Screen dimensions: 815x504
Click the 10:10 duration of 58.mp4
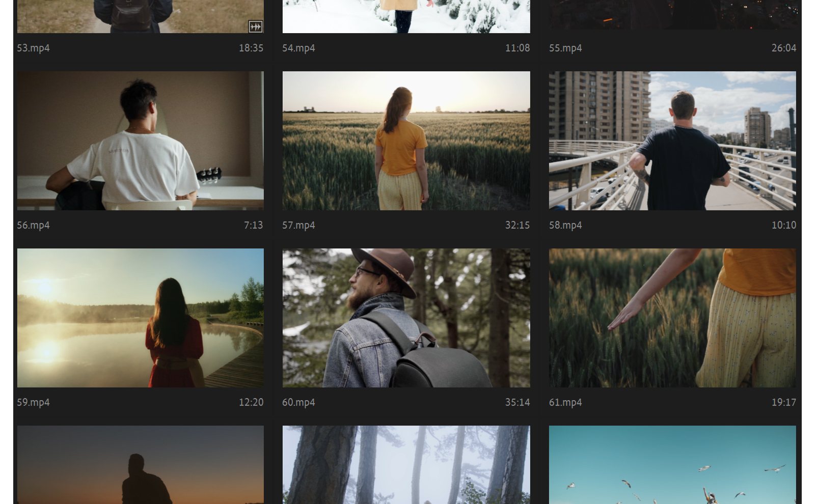(x=784, y=225)
